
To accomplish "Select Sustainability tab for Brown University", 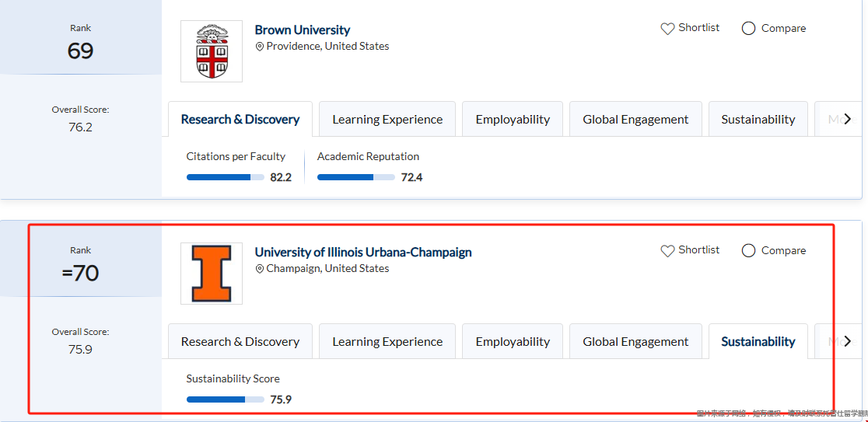I will pyautogui.click(x=758, y=120).
